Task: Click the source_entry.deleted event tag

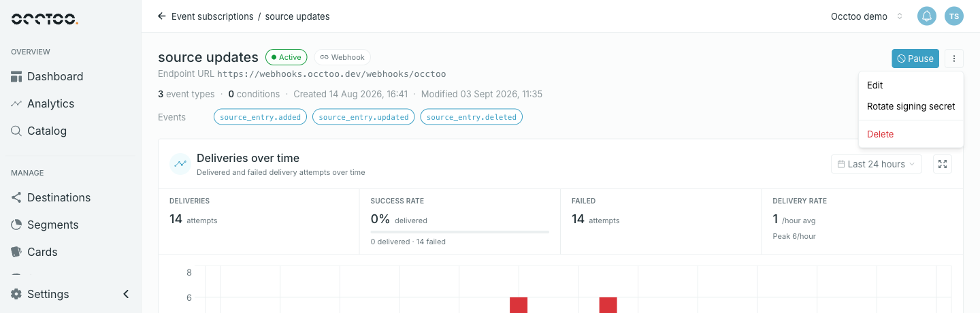Action: [x=471, y=117]
